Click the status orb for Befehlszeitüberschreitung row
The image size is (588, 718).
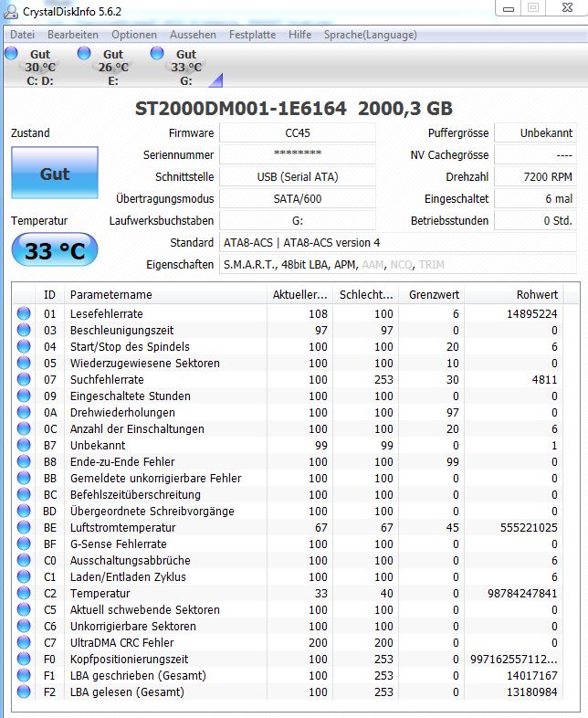24,494
